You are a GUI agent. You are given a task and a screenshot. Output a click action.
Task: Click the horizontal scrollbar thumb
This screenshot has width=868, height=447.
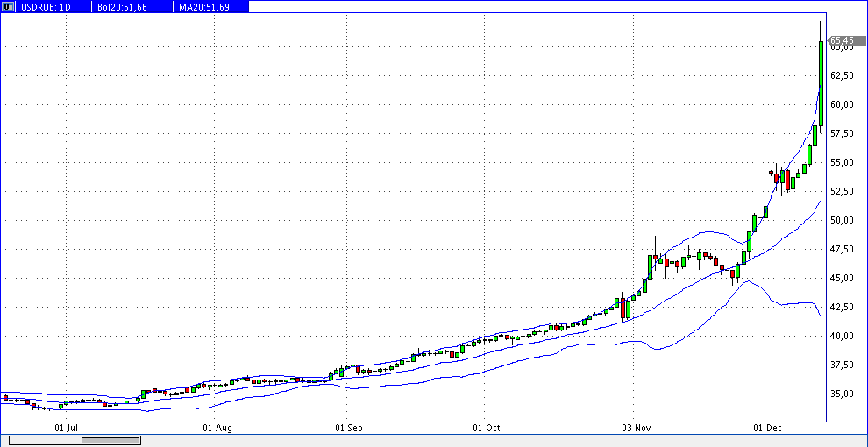110,440
